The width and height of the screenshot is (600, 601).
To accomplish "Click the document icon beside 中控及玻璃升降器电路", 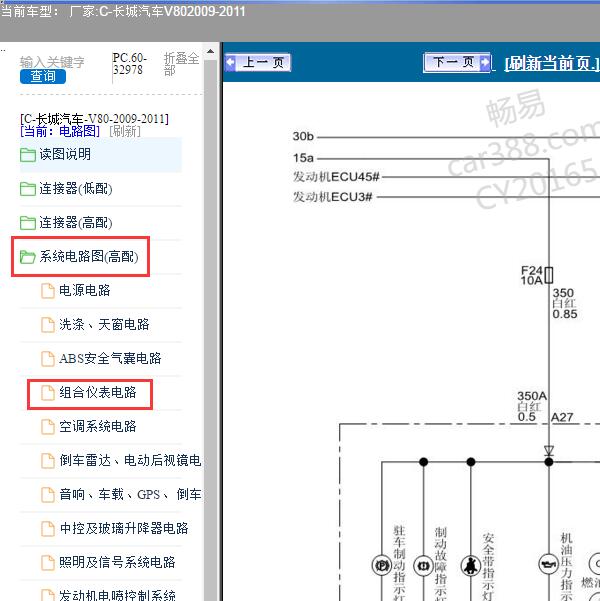I will point(48,529).
